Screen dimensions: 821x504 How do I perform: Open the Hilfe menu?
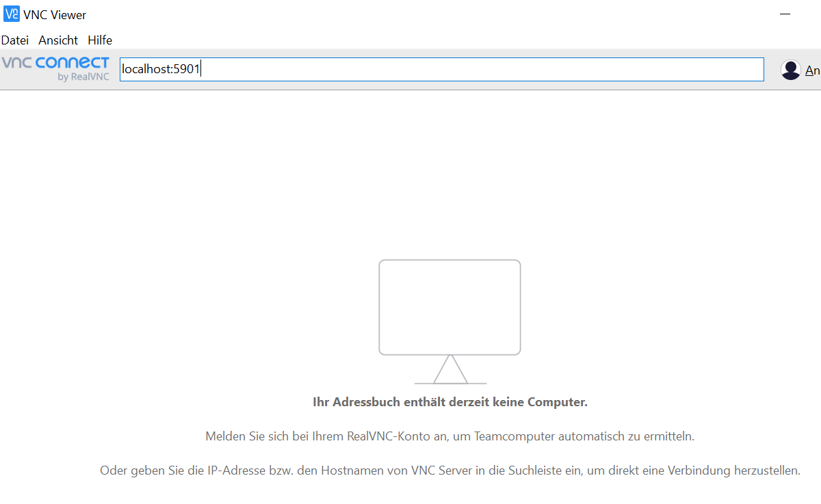pyautogui.click(x=100, y=40)
